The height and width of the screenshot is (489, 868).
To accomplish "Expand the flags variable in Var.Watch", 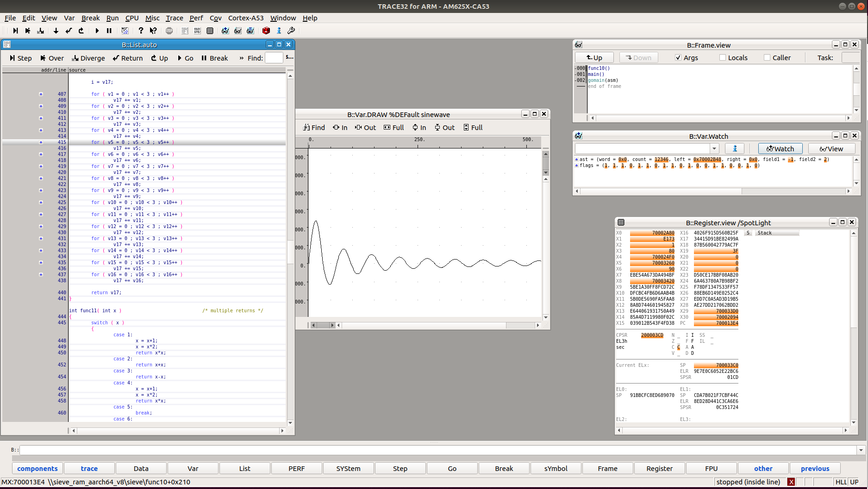I will click(576, 166).
